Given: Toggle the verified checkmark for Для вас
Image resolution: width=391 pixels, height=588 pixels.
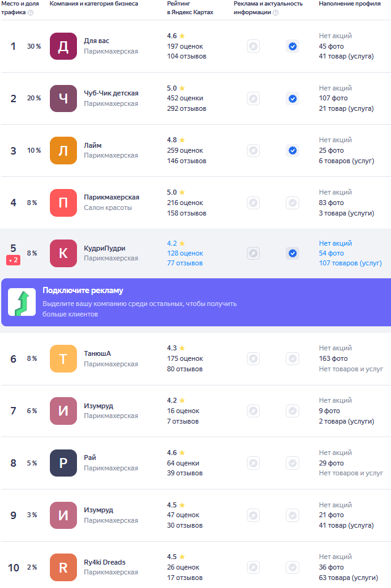Looking at the screenshot, I should [292, 47].
